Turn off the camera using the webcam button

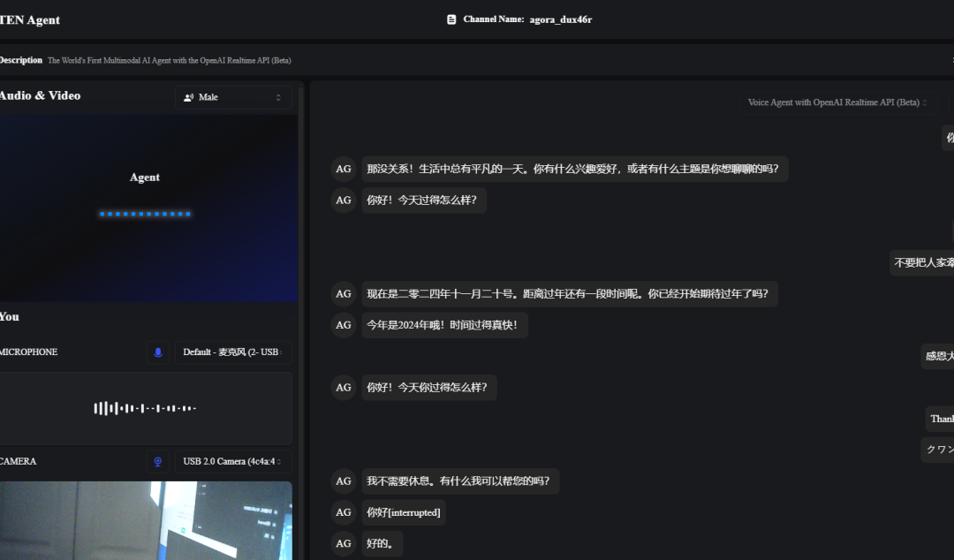(158, 461)
